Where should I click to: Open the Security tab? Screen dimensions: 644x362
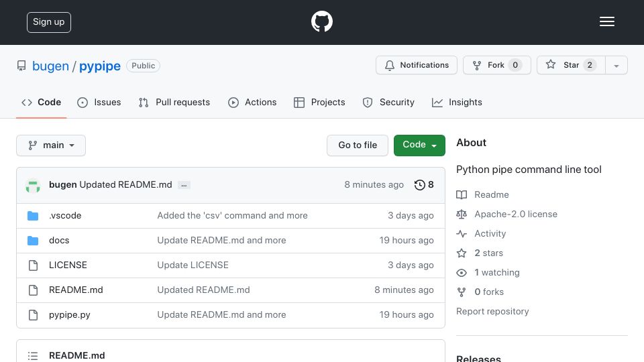[x=388, y=102]
